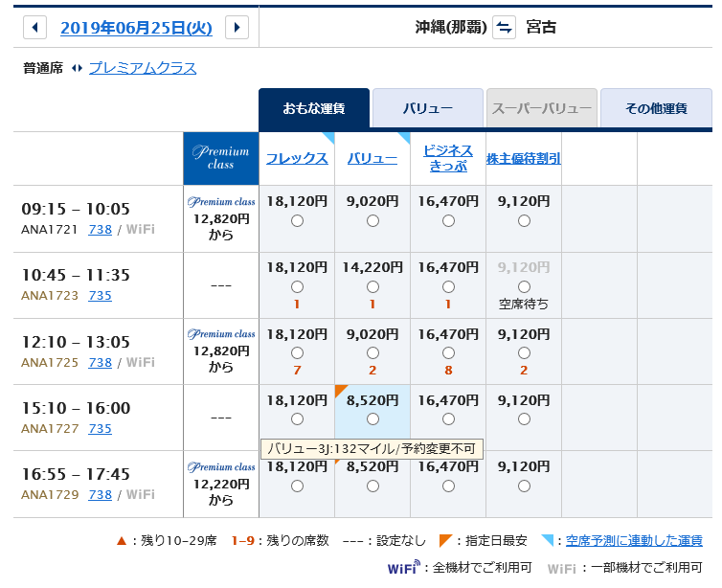This screenshot has width=722, height=588.
Task: Open 空席予測に連動した運賃 legend link
Action: click(x=634, y=540)
